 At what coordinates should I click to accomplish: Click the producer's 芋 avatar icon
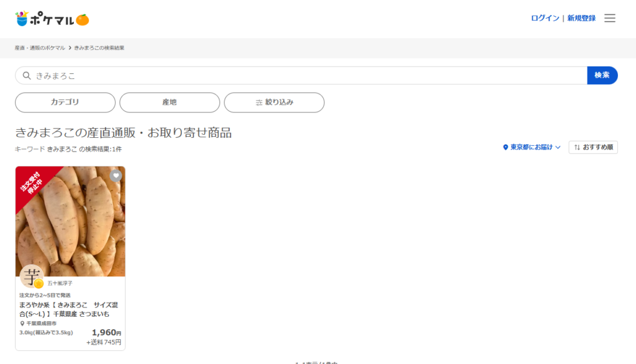(31, 276)
